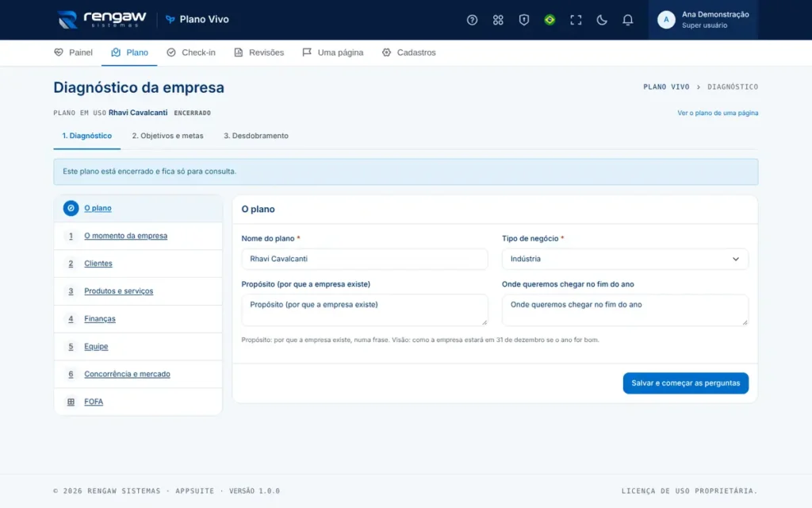Click the Plano Vivo header title
The image size is (812, 508).
tap(204, 19)
